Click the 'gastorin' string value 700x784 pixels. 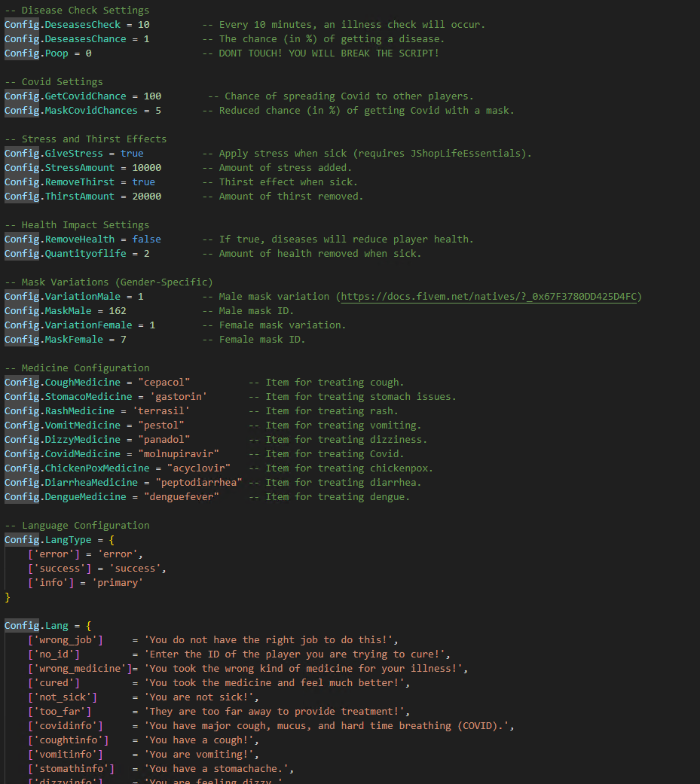tap(179, 396)
